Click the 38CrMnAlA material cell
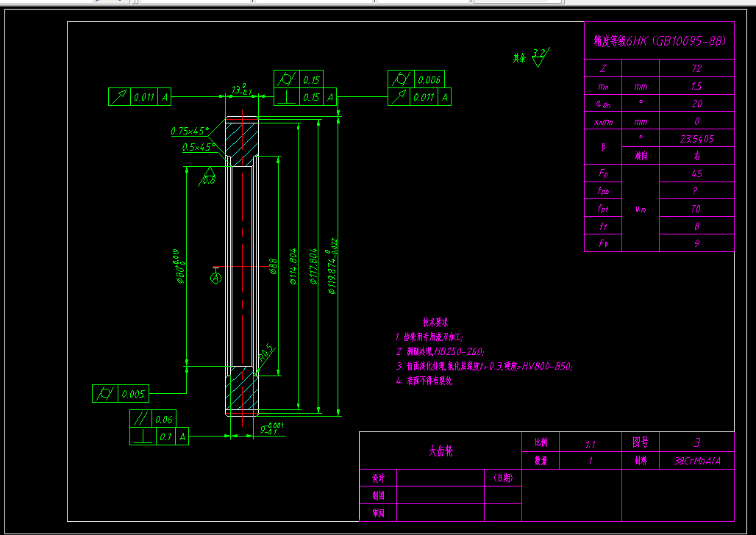 (x=696, y=461)
